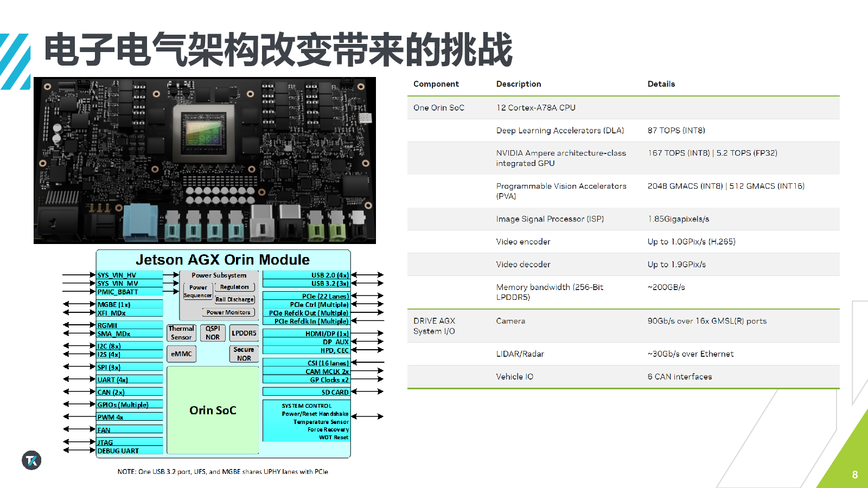Screen dimensions: 868x488
Task: Click the Deep Learning Accelerators (DLA) cell
Action: [x=560, y=131]
